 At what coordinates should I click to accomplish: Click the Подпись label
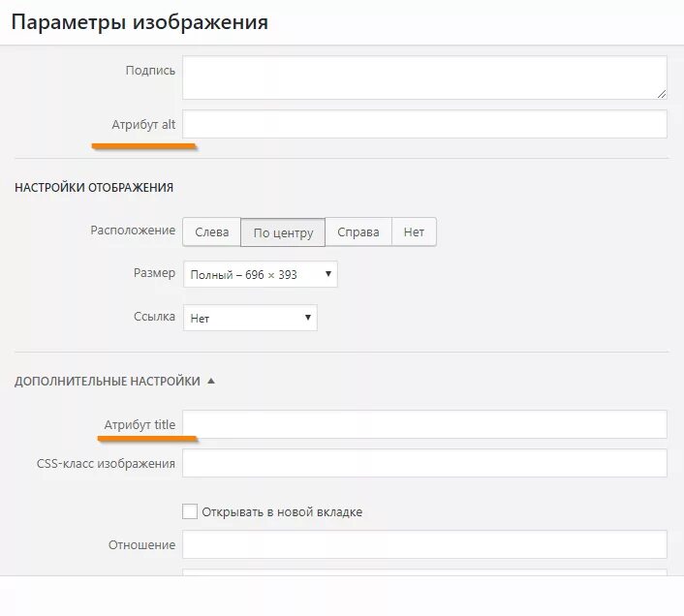tap(150, 70)
